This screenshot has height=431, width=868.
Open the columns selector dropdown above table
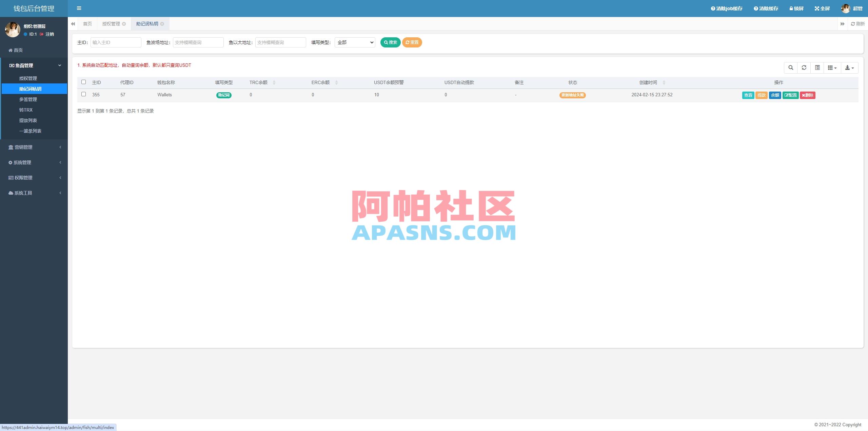tap(832, 67)
